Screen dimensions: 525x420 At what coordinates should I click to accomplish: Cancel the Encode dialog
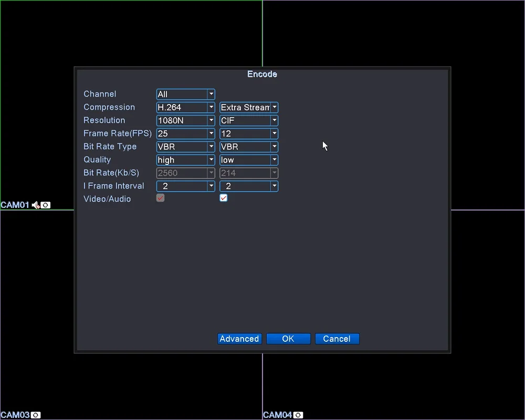pyautogui.click(x=337, y=339)
